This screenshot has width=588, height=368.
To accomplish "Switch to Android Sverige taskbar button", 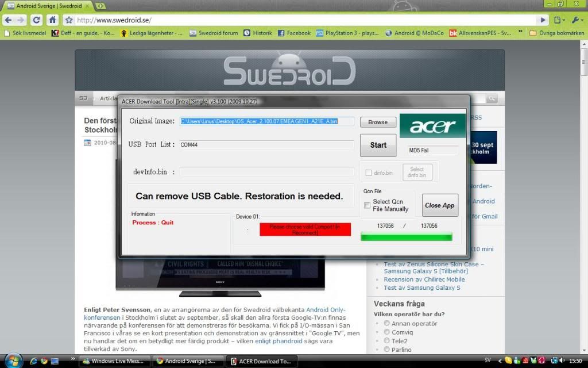I will [x=188, y=361].
